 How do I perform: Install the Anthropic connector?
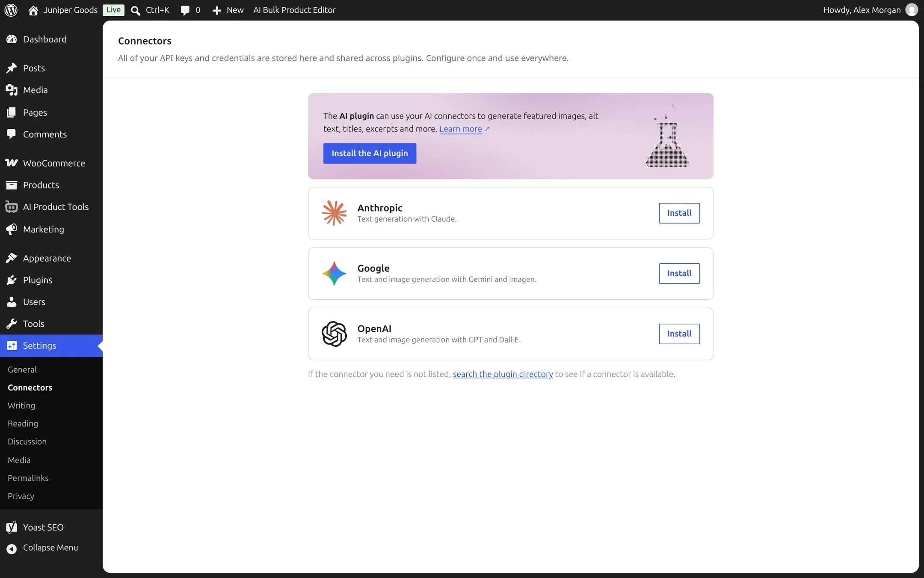click(x=679, y=213)
